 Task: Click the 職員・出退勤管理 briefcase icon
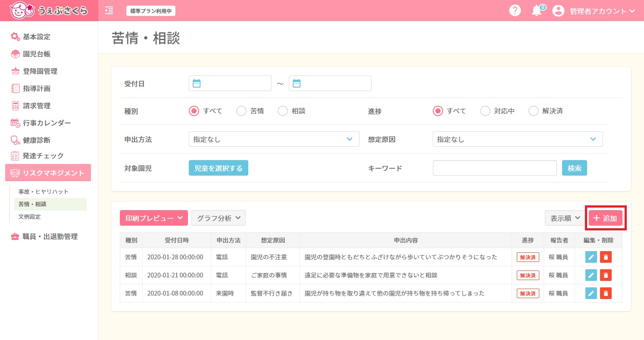pyautogui.click(x=15, y=236)
